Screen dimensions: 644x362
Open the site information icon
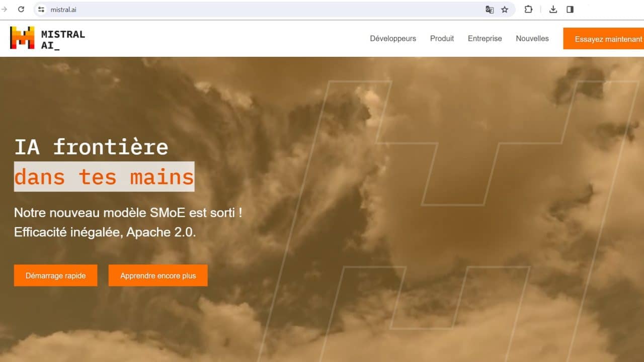click(41, 10)
